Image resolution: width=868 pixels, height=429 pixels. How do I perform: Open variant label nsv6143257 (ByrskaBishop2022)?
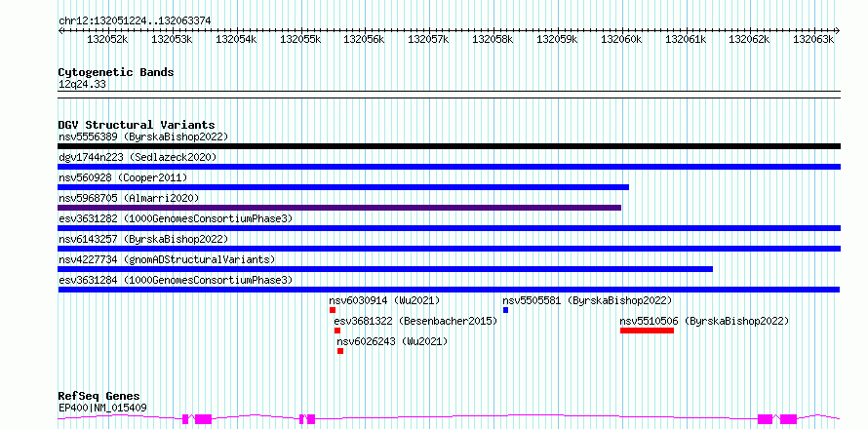point(143,239)
